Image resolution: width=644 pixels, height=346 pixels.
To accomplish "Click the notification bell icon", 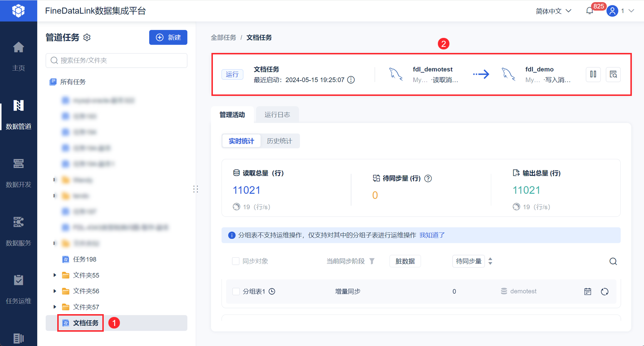I will (590, 11).
